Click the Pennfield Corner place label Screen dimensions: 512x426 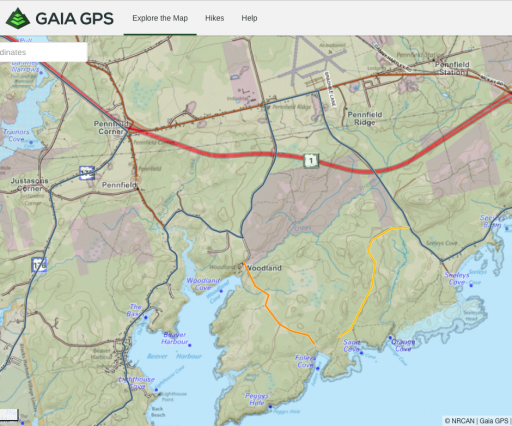coord(111,128)
